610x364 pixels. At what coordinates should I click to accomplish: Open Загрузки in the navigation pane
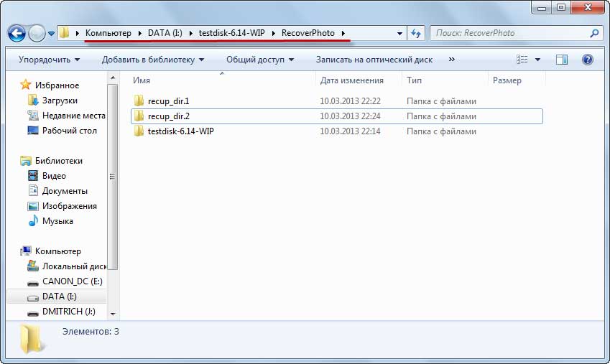tap(60, 101)
